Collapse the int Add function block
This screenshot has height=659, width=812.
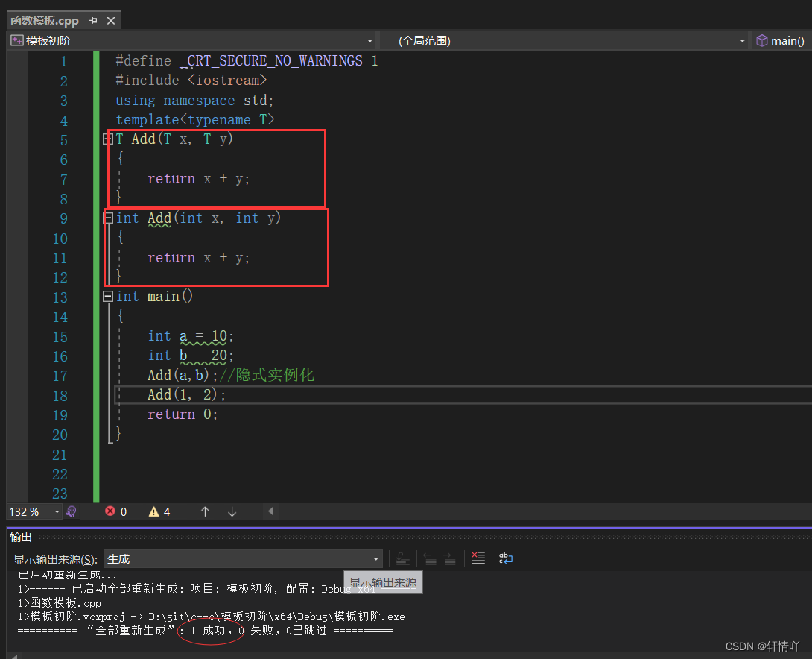(108, 218)
